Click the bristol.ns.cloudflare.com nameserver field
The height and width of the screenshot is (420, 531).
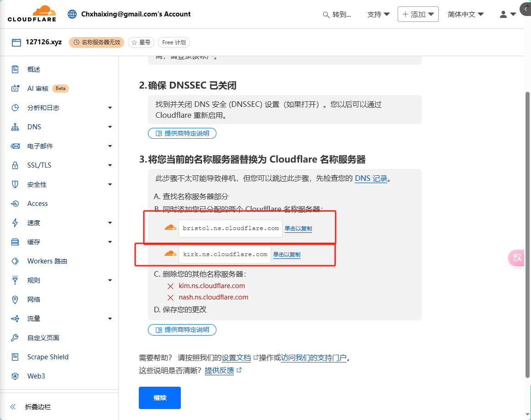click(x=231, y=228)
